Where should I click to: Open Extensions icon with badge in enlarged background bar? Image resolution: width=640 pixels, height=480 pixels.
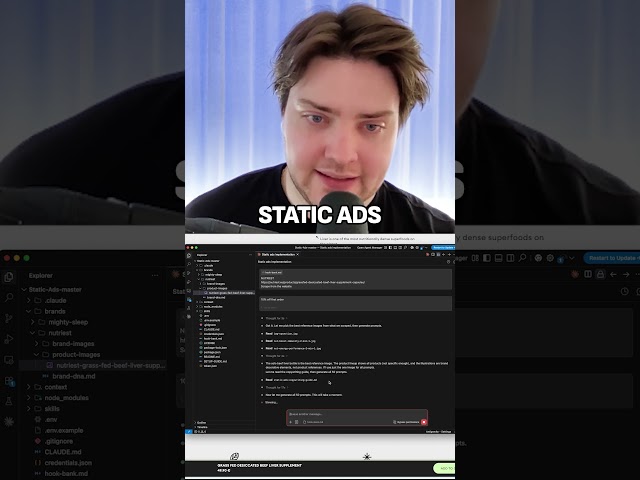click(x=9, y=381)
